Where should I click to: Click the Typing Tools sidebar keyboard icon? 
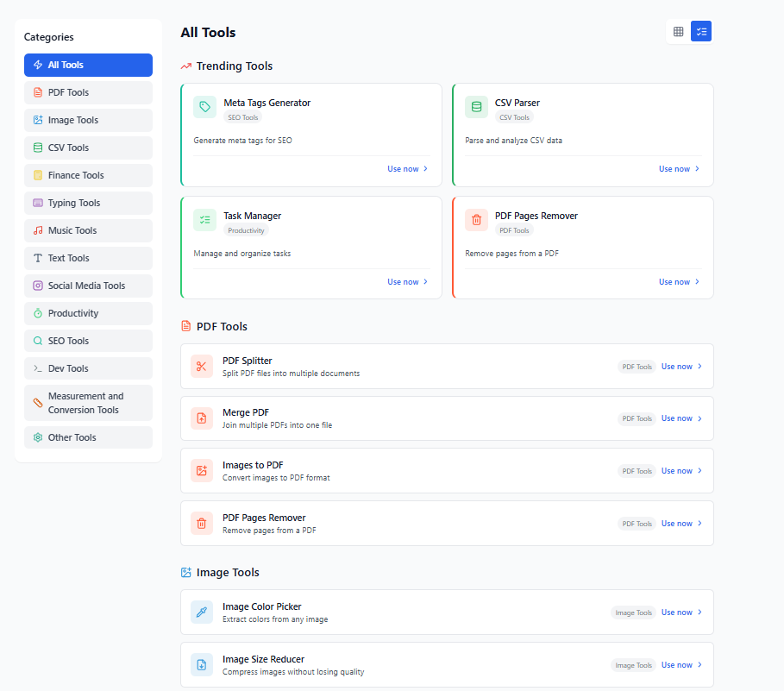tap(38, 203)
